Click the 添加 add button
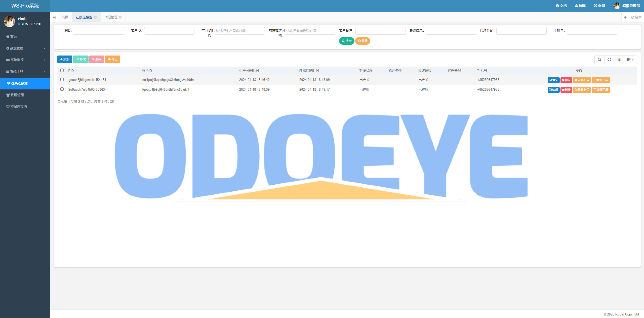The width and height of the screenshot is (644, 318). [x=65, y=59]
